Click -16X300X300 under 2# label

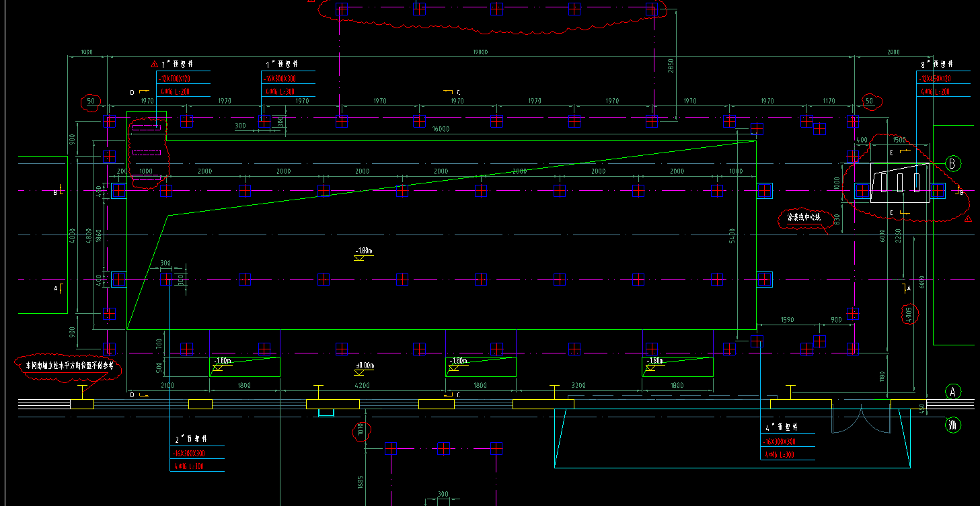190,452
